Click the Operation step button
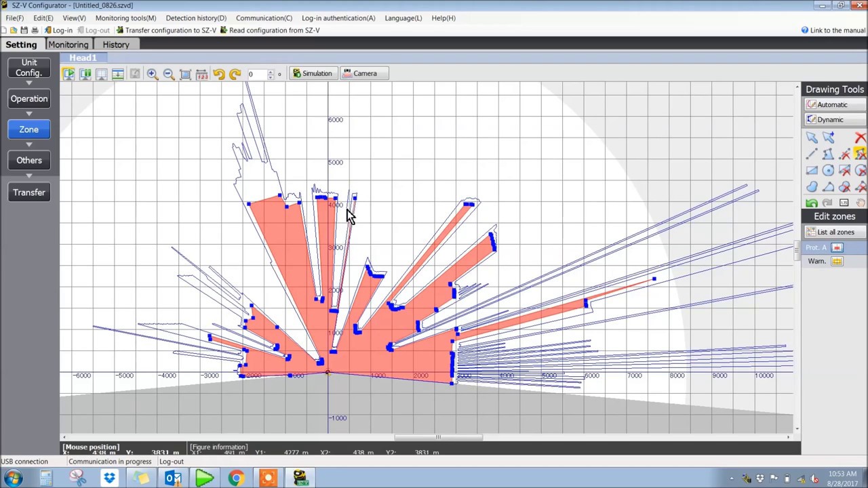Image resolution: width=868 pixels, height=488 pixels. (x=29, y=99)
